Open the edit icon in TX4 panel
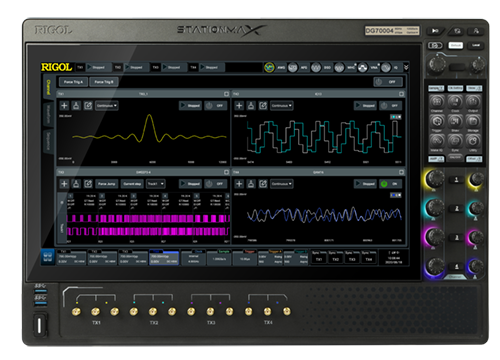Viewport: 500px width, 360px height. coord(263,184)
